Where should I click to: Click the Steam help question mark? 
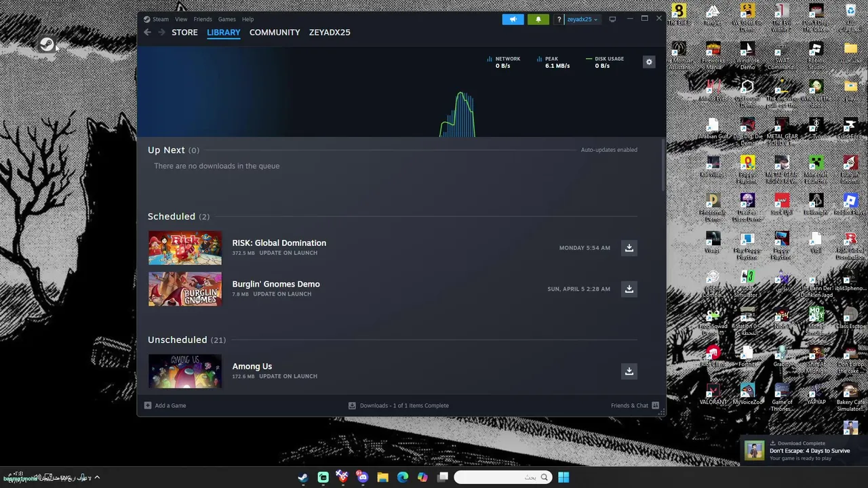click(x=559, y=19)
